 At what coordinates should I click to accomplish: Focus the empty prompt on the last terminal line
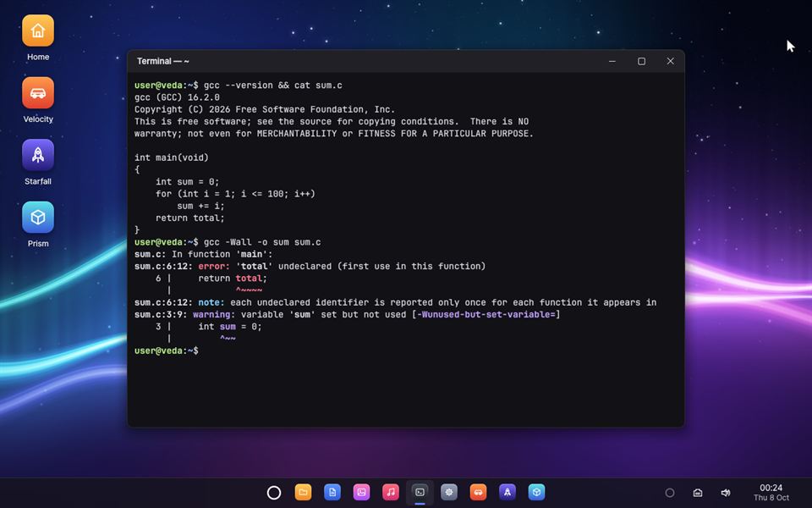[x=167, y=351]
